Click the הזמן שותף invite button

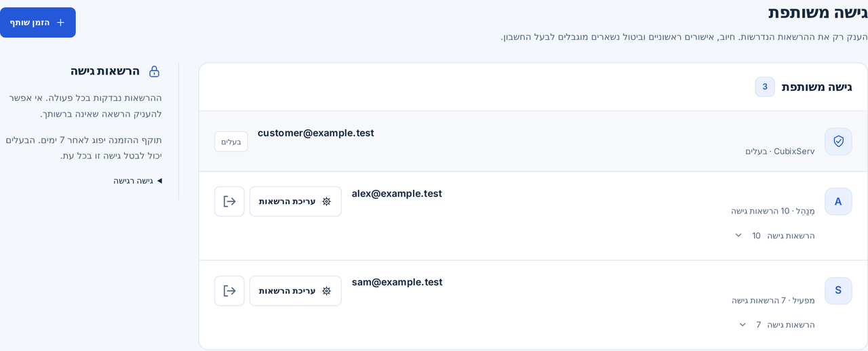[37, 22]
